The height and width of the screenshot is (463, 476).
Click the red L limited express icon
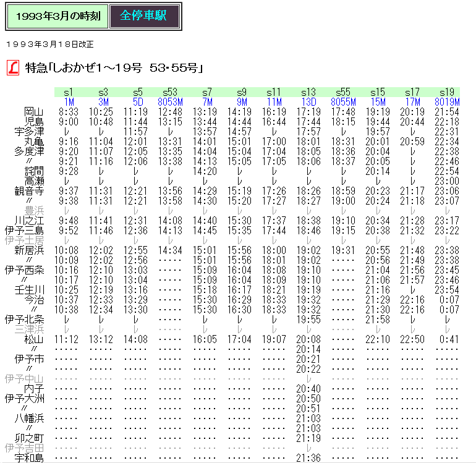pyautogui.click(x=13, y=67)
